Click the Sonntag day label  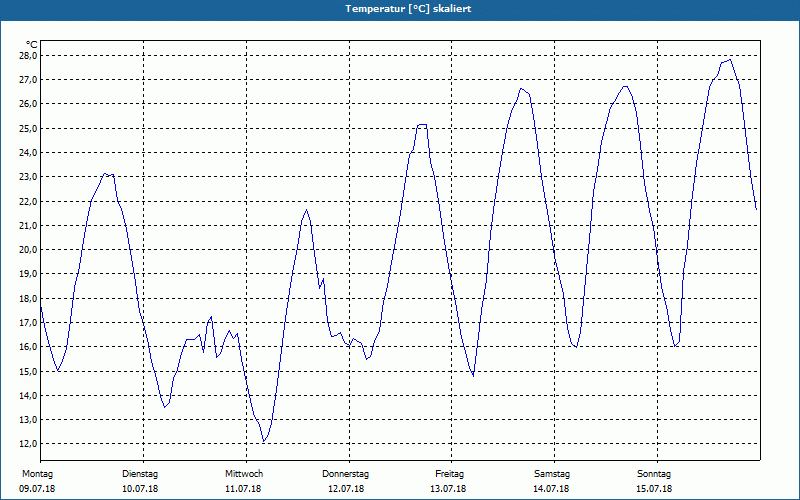pos(654,474)
